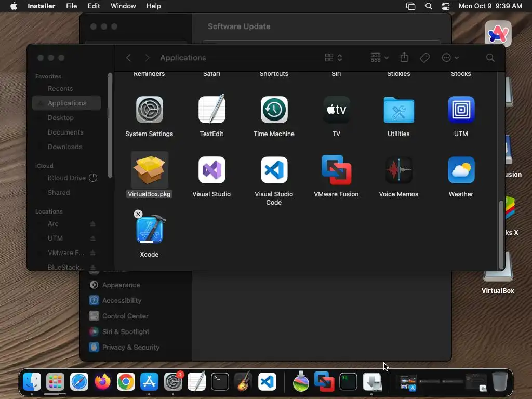Open Visual Studio app icon

212,170
